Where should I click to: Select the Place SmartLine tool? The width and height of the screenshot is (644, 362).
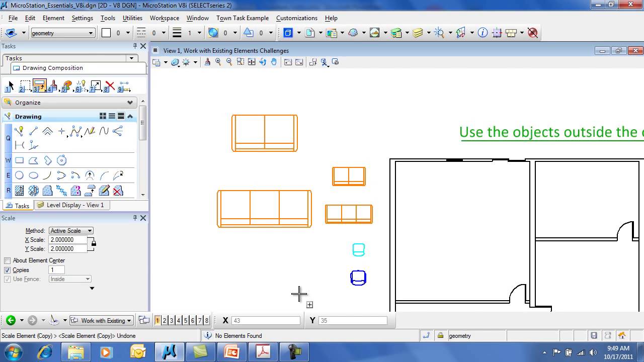(x=19, y=131)
